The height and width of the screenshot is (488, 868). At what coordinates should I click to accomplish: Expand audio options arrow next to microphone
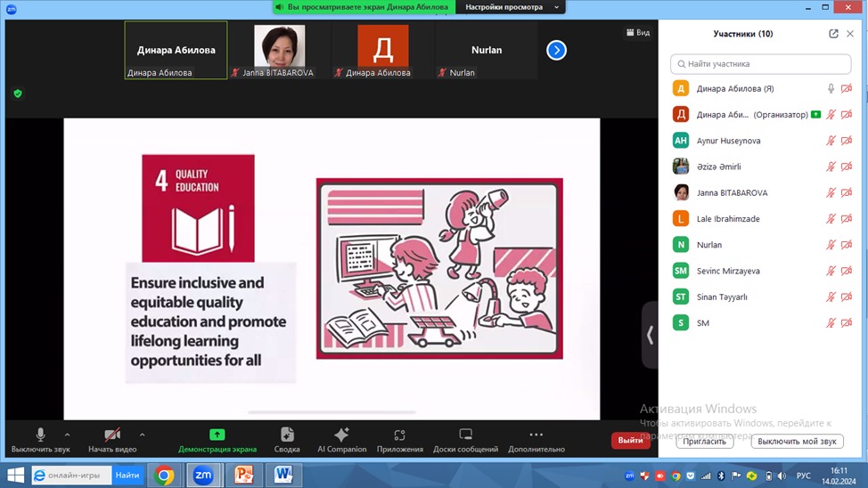coord(67,435)
